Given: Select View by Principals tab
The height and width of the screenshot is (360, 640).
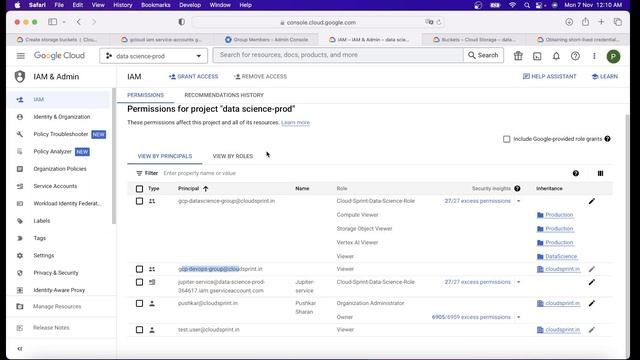Looking at the screenshot, I should pos(164,156).
